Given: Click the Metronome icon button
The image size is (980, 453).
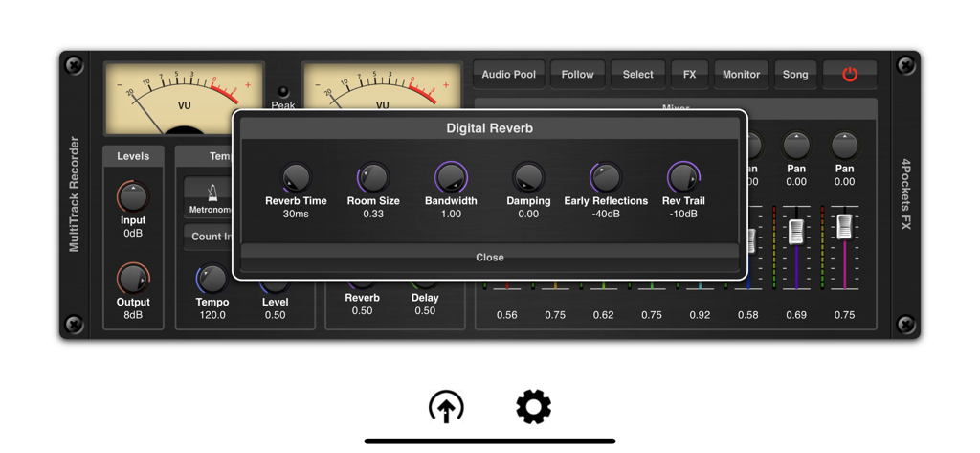Looking at the screenshot, I should (208, 197).
